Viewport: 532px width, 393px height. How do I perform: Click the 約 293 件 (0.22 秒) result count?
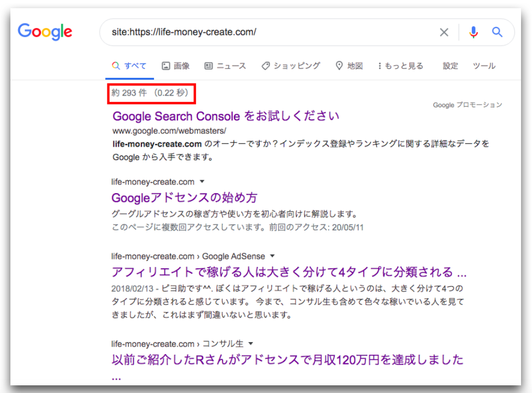point(150,93)
